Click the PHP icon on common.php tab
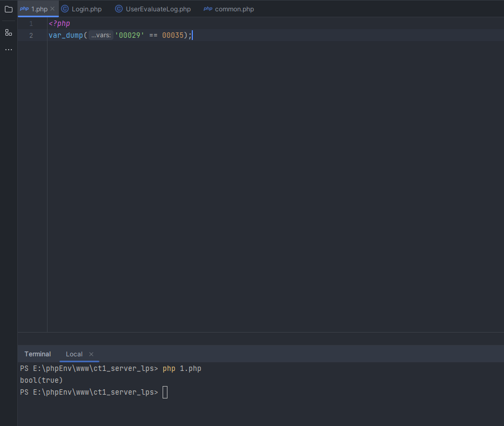 [x=208, y=9]
